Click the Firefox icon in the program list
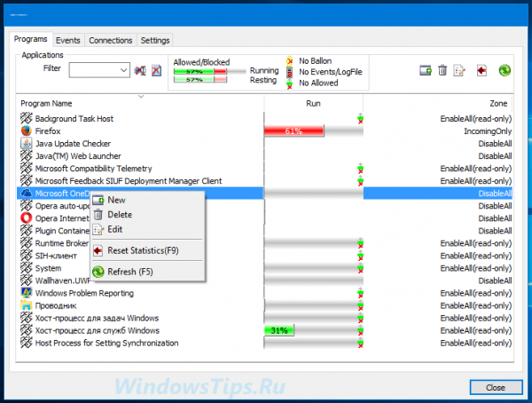Viewport: 532px width, 403px height. [26, 130]
